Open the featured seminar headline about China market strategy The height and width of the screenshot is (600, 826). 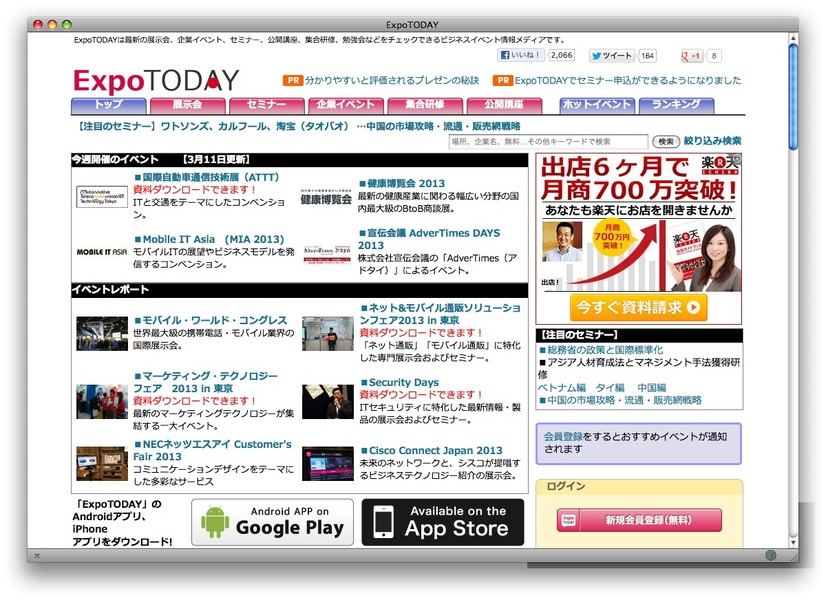[x=299, y=126]
